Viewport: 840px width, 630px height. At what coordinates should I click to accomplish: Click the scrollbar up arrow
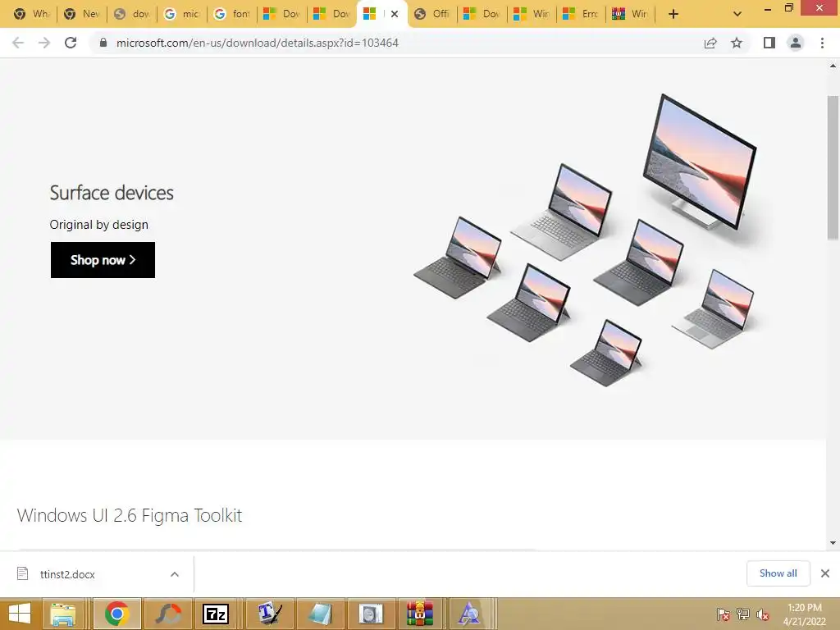tap(833, 66)
